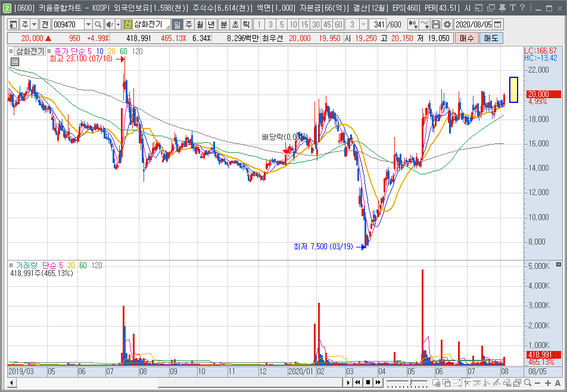
Task: Zoom in with the plus icon
Action: pos(548,382)
